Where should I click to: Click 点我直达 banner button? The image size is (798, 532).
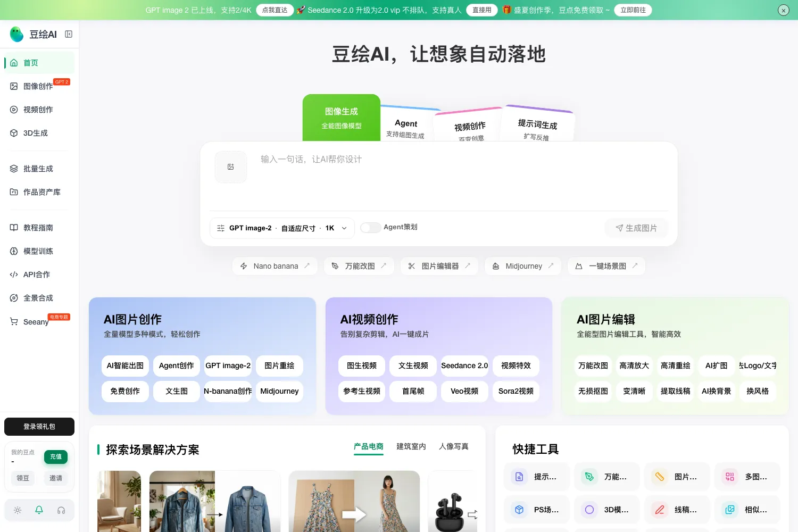[275, 10]
